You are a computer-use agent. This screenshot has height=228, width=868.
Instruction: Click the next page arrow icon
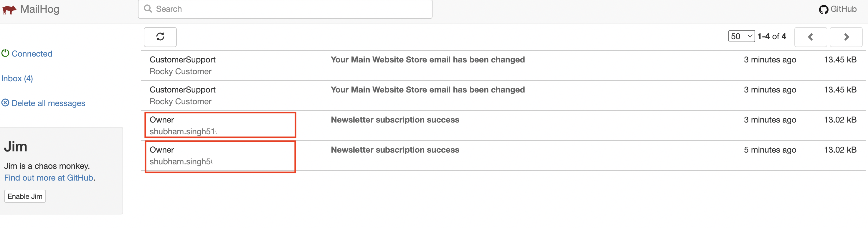tap(846, 37)
